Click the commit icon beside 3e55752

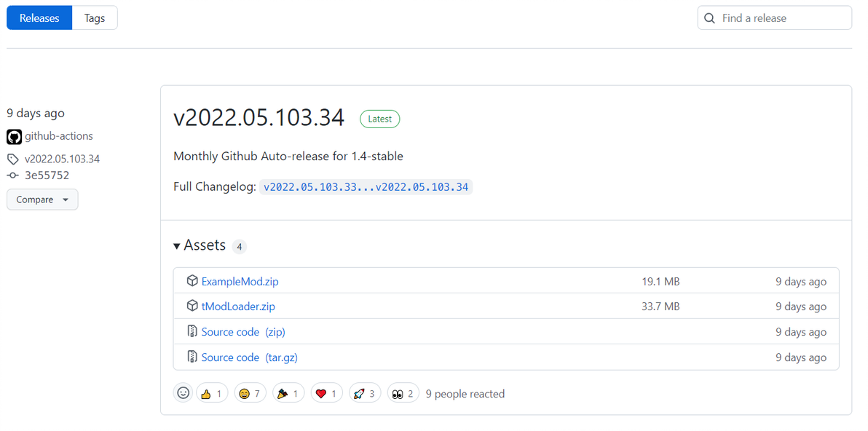click(12, 175)
